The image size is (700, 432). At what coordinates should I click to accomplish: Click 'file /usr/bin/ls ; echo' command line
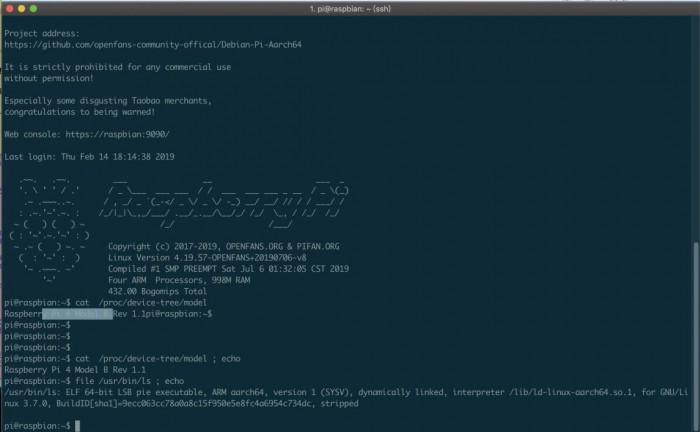coord(129,381)
